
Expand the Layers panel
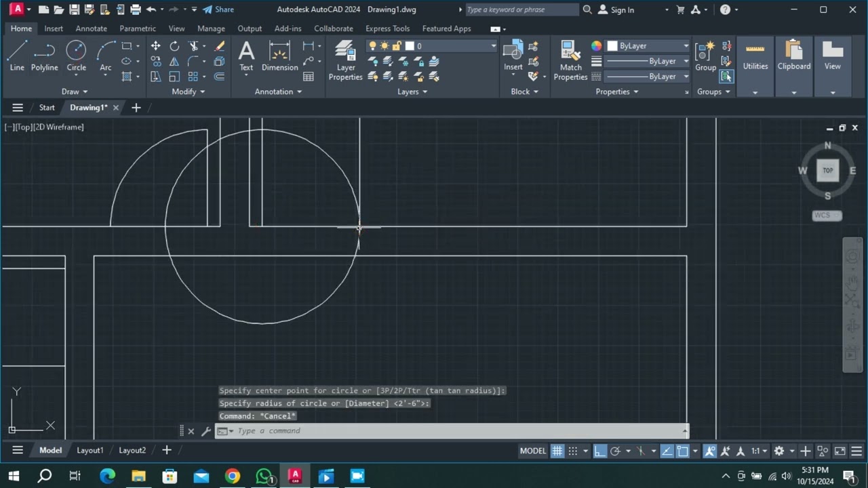click(x=412, y=91)
